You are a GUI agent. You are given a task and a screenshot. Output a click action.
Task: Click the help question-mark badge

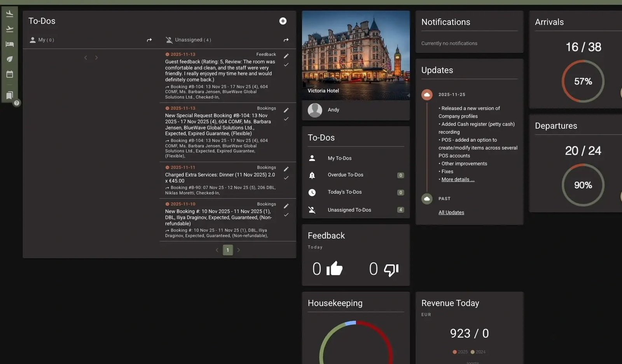coord(17,103)
